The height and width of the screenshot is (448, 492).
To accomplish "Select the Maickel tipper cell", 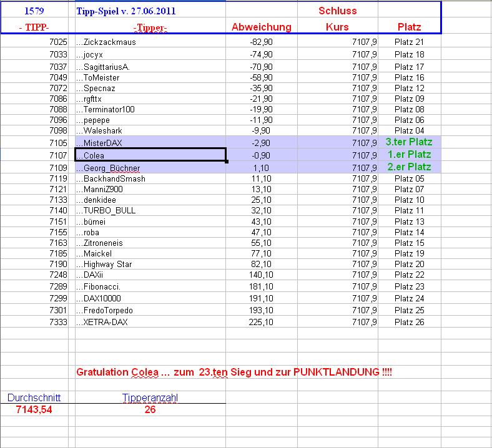I will click(x=150, y=253).
